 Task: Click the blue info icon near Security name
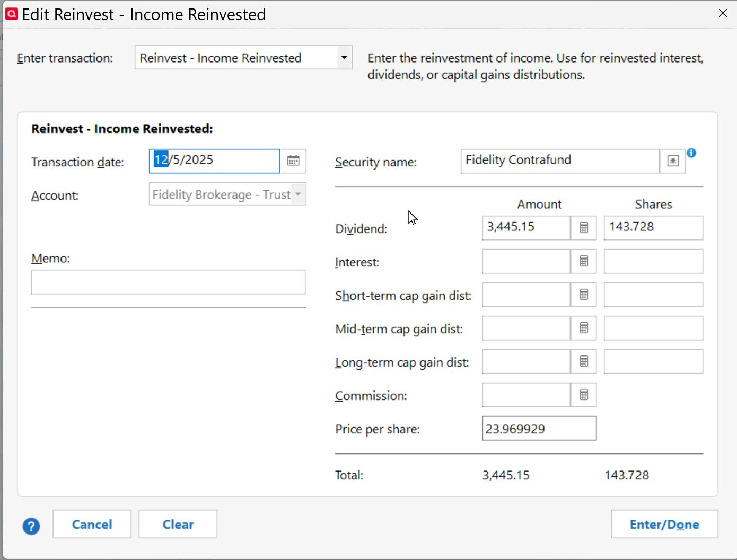click(691, 153)
